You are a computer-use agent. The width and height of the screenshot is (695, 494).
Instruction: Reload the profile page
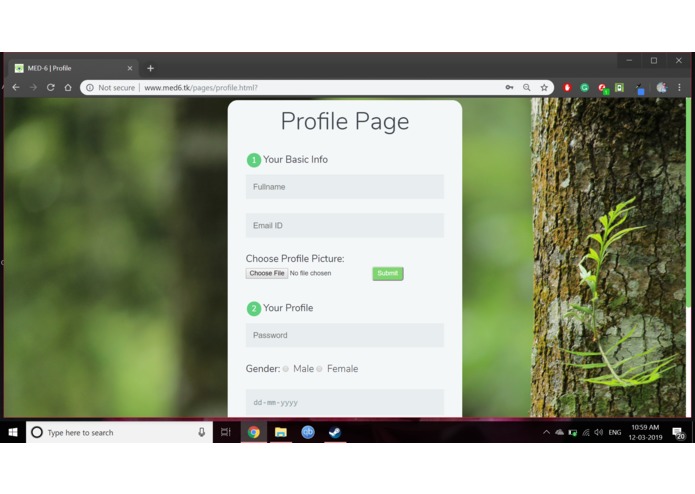(x=51, y=87)
